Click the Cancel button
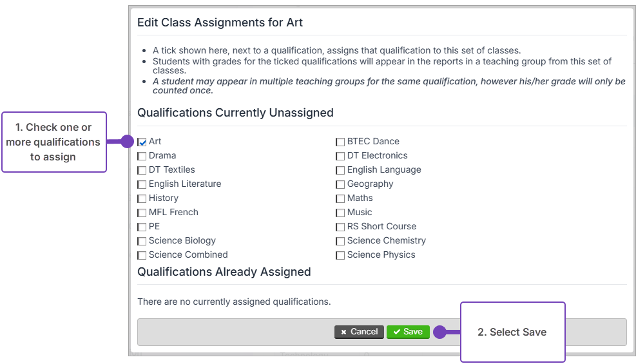 point(359,332)
